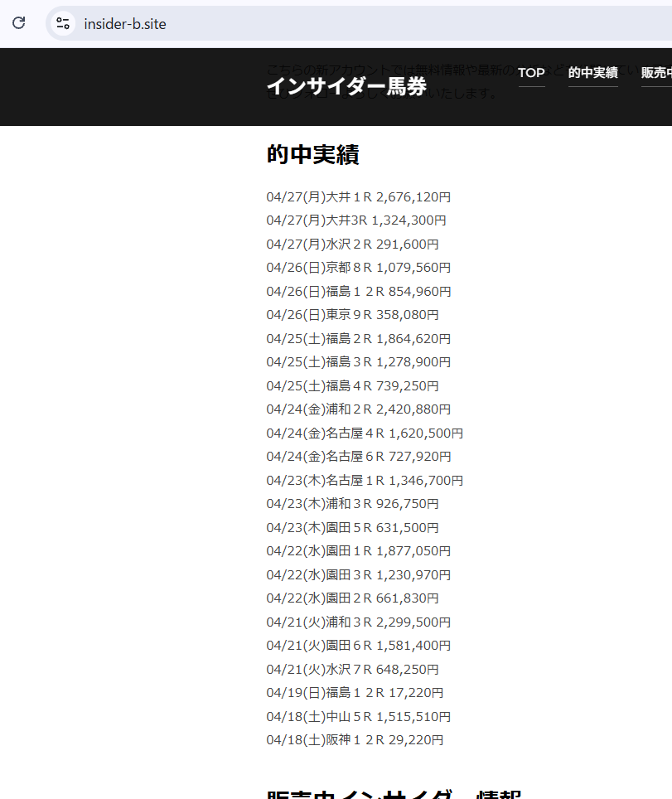
Task: Select the 04/27 大井3R 1,324,300円 row
Action: tap(356, 220)
